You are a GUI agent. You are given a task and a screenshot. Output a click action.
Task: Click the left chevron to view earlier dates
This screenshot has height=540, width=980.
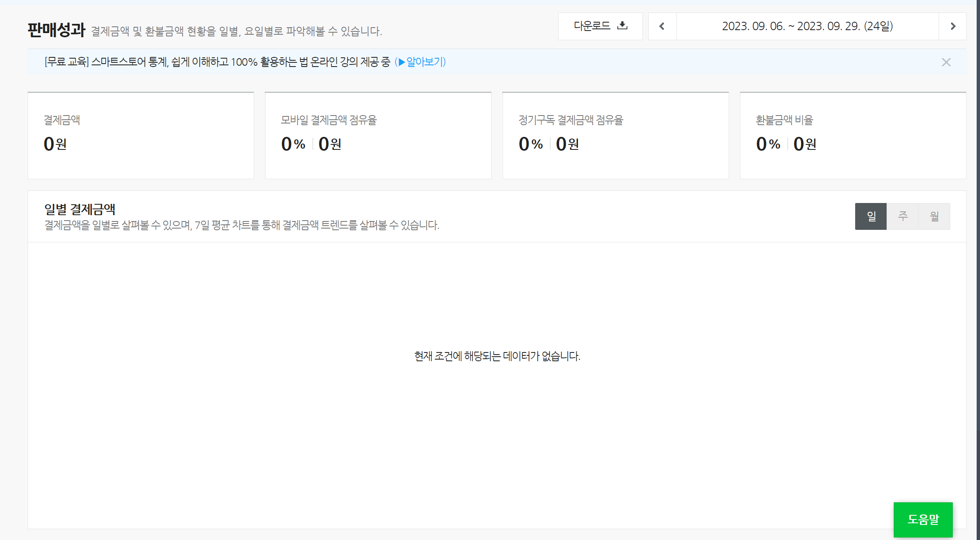click(x=662, y=26)
